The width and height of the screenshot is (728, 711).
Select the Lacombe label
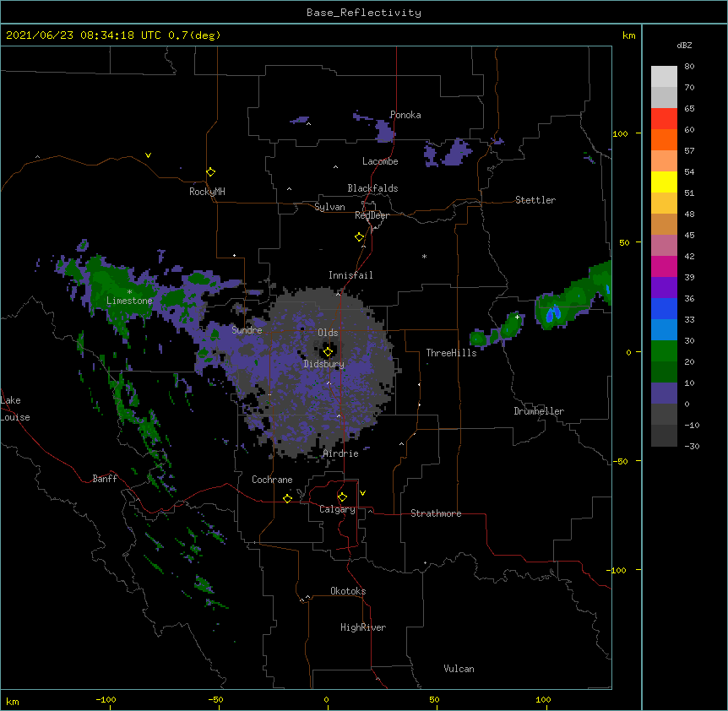click(x=380, y=161)
